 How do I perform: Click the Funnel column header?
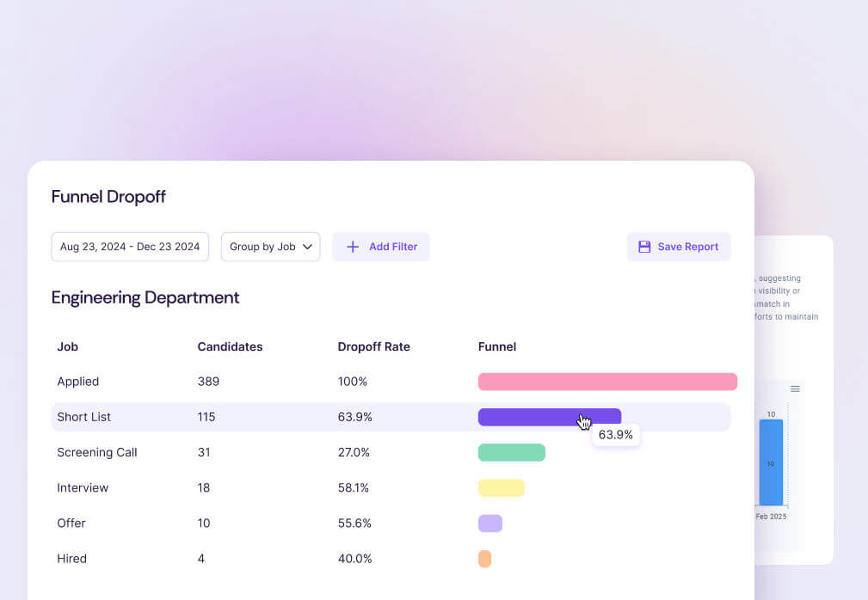click(x=496, y=347)
